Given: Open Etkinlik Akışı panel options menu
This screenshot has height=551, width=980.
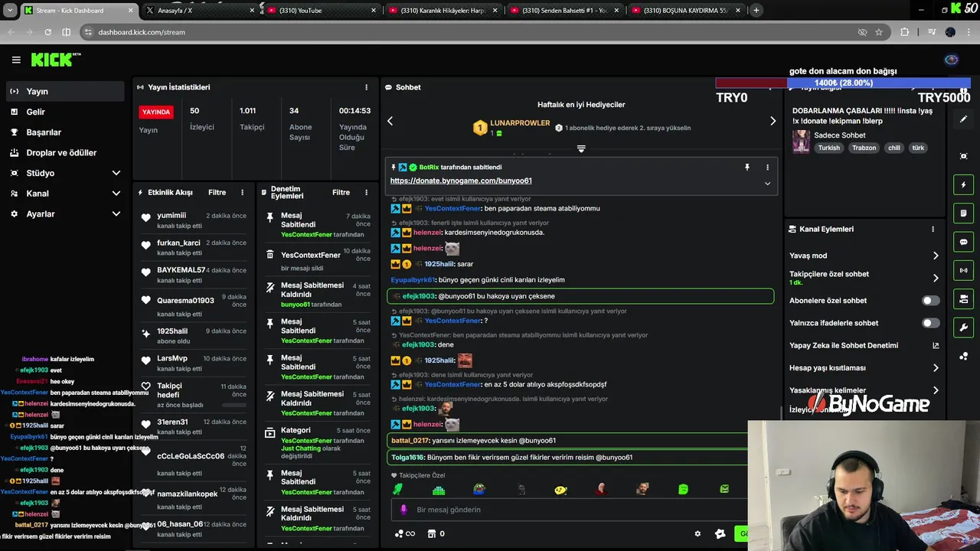Looking at the screenshot, I should click(242, 192).
